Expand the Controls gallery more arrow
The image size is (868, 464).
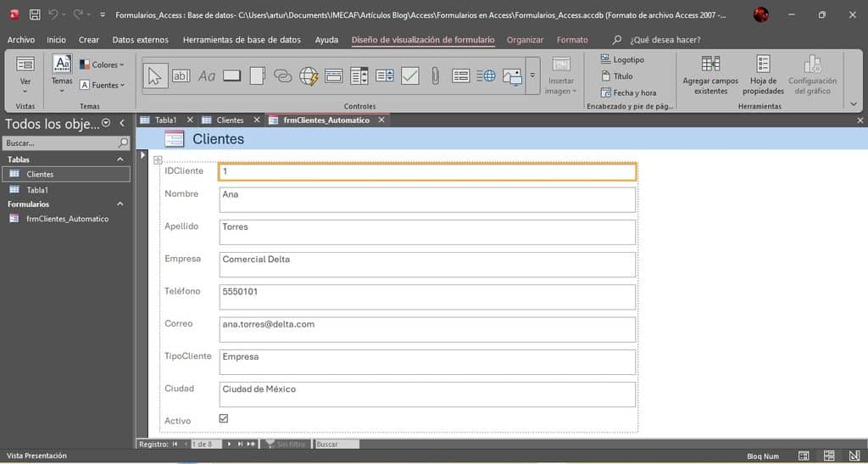[x=532, y=75]
